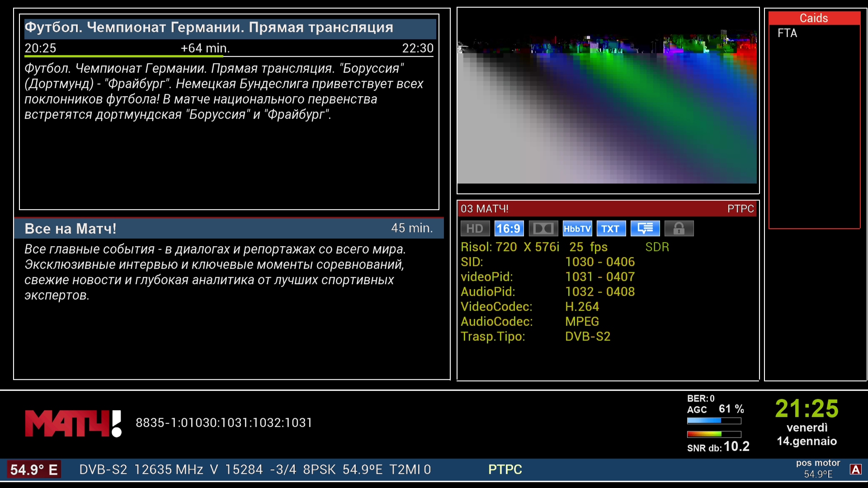868x488 pixels.
Task: Click the current event description about Боруссия
Action: [224, 92]
